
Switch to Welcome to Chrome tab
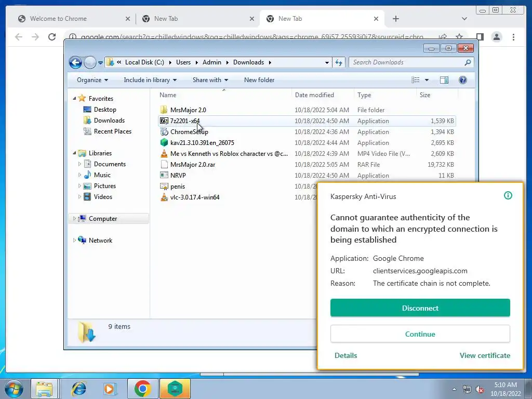coord(74,19)
